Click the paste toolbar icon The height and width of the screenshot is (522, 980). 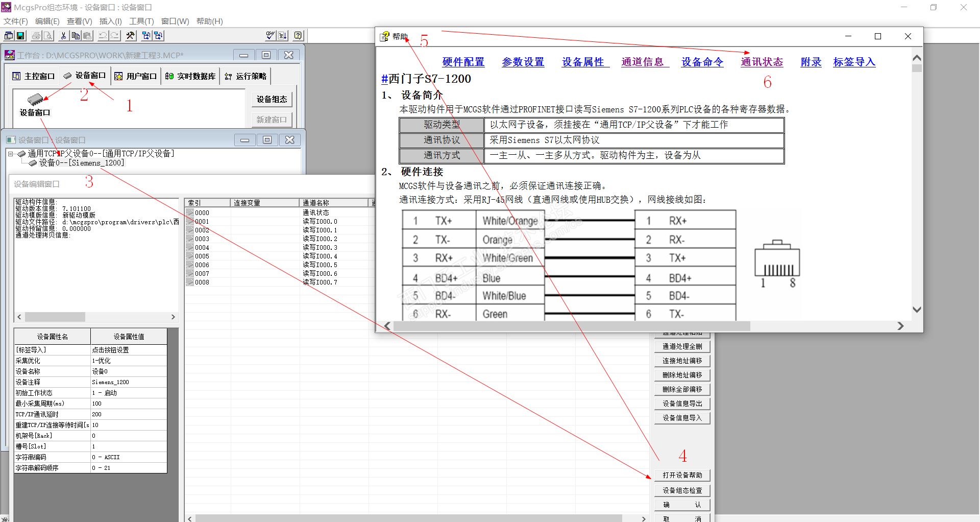pos(87,35)
